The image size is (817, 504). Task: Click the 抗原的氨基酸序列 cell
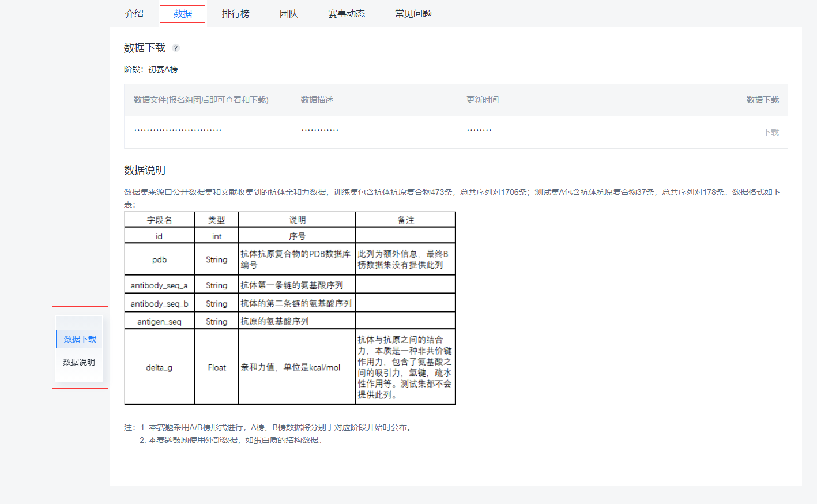point(298,322)
